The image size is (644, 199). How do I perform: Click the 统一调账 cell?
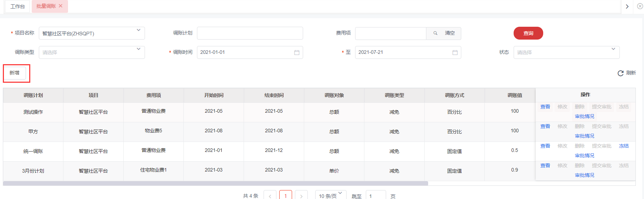[x=33, y=151]
